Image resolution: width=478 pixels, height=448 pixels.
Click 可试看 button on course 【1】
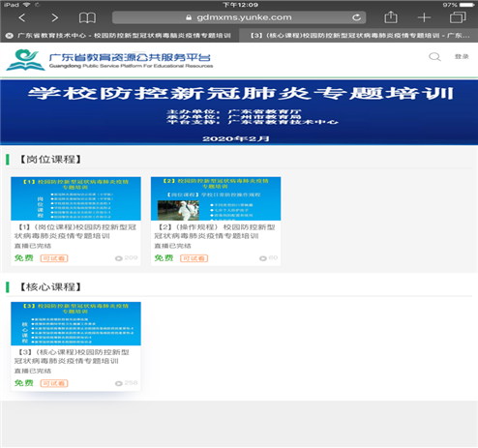coord(54,258)
